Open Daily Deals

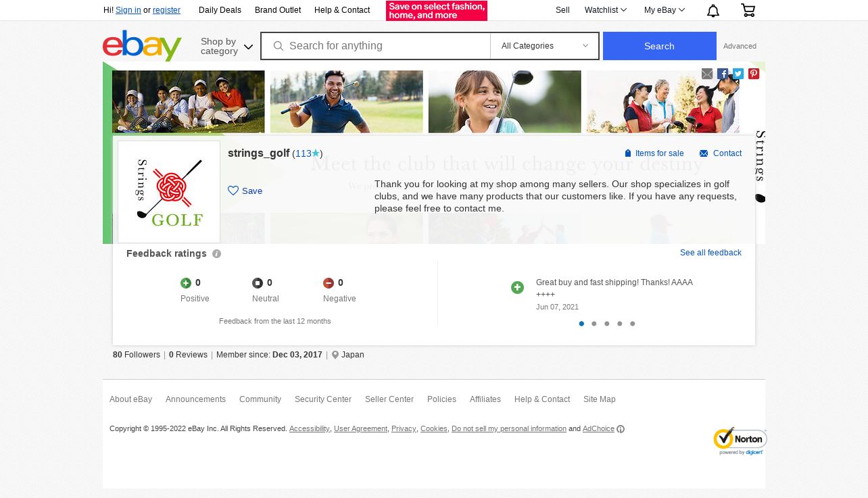tap(220, 10)
